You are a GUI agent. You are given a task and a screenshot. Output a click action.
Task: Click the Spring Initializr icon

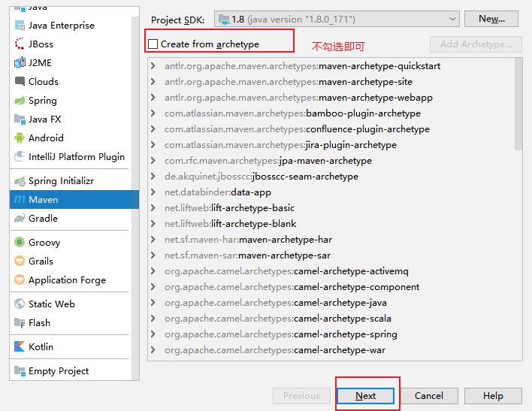coord(20,181)
